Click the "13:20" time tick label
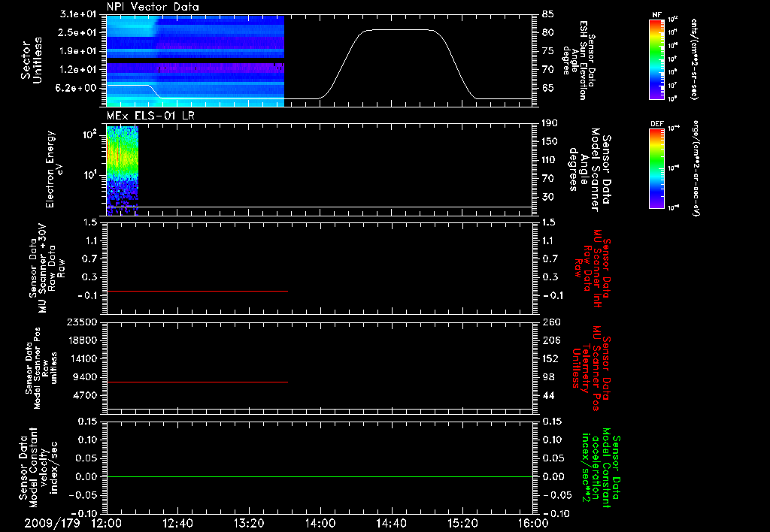 [x=249, y=523]
